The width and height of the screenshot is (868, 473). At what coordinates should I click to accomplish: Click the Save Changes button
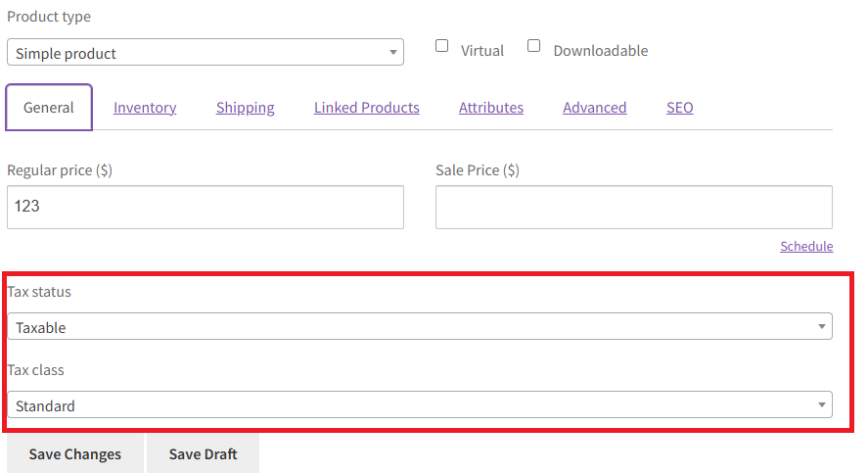(x=75, y=453)
